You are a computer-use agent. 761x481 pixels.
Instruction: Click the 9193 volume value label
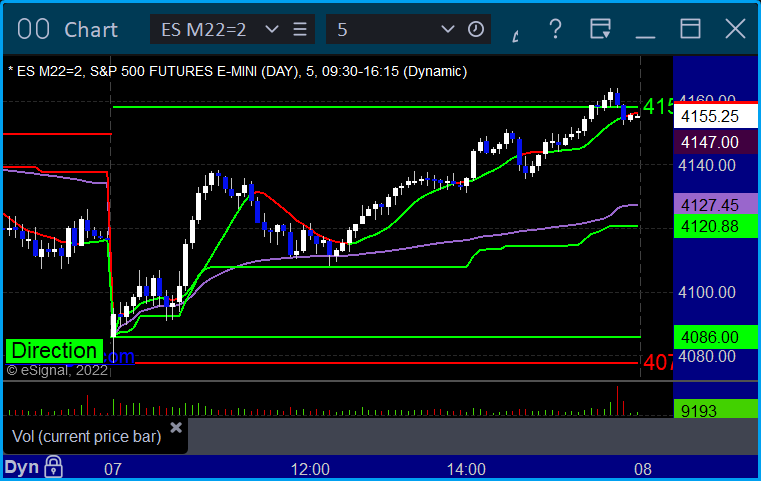point(715,411)
